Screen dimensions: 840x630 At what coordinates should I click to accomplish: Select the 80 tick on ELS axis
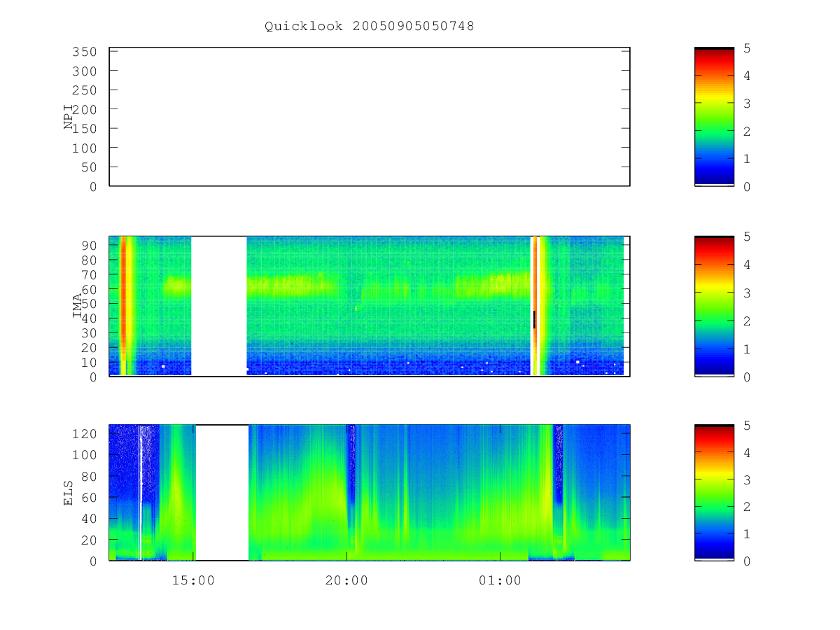coord(87,476)
